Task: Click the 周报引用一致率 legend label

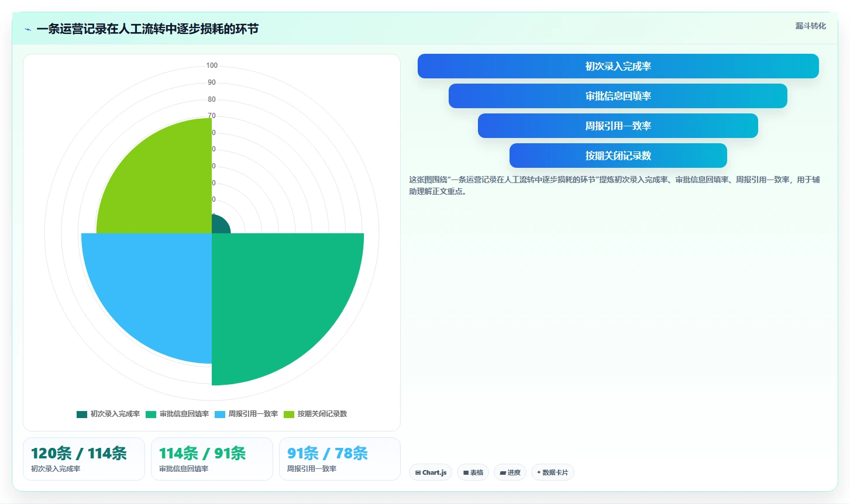Action: [253, 414]
